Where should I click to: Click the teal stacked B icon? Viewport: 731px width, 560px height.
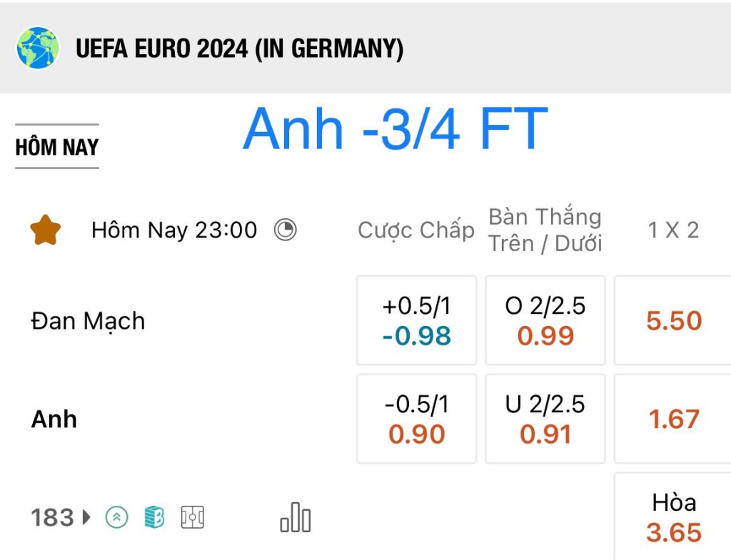point(154,516)
